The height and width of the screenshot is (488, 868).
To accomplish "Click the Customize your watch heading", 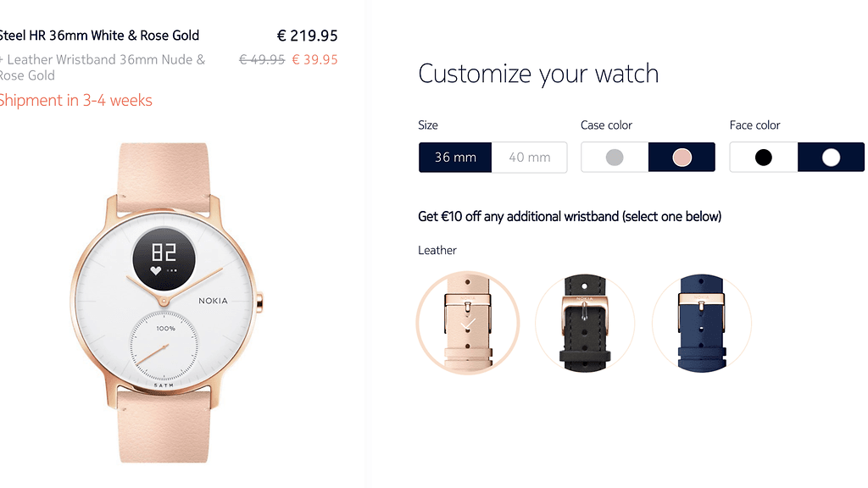I will pyautogui.click(x=538, y=75).
